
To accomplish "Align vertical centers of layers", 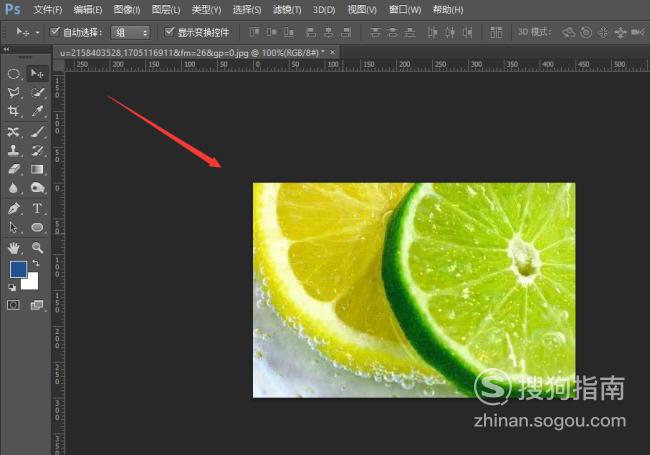I will coord(272,32).
